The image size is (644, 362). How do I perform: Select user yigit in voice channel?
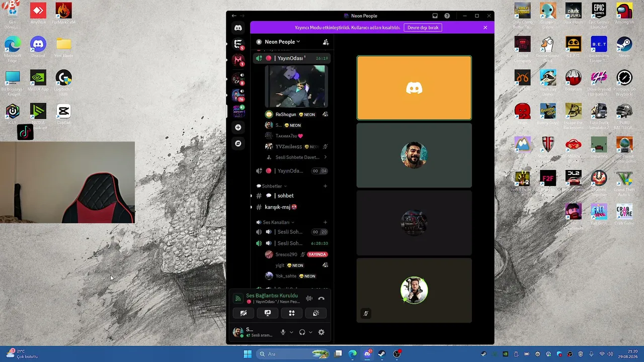pyautogui.click(x=296, y=265)
